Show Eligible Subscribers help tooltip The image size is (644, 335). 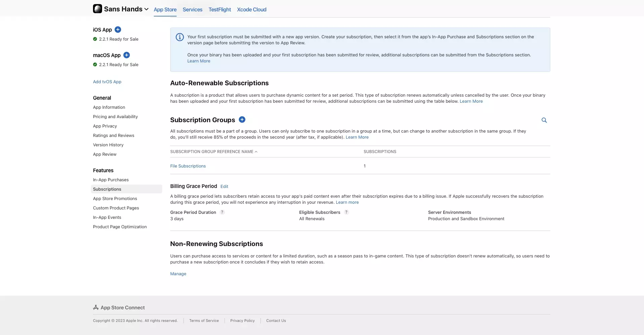(346, 212)
